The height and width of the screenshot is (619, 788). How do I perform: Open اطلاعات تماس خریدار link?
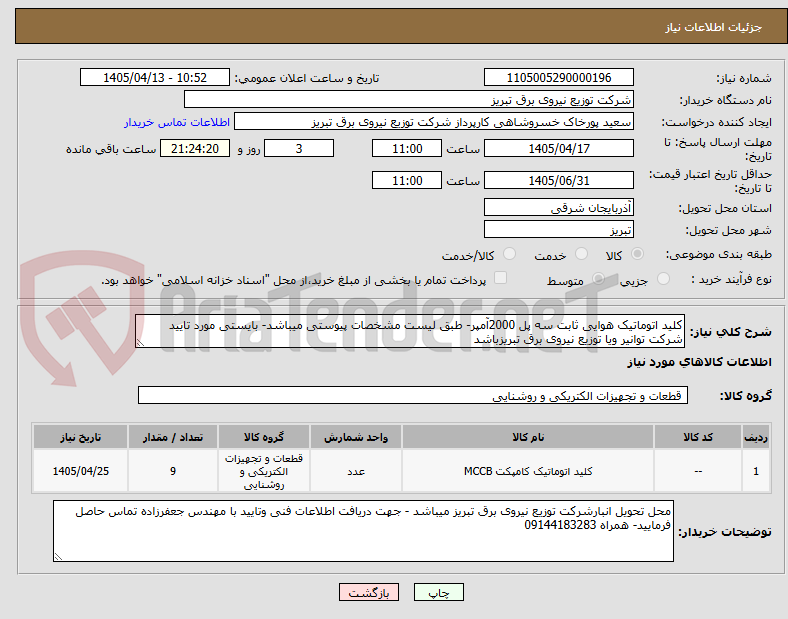click(x=177, y=122)
